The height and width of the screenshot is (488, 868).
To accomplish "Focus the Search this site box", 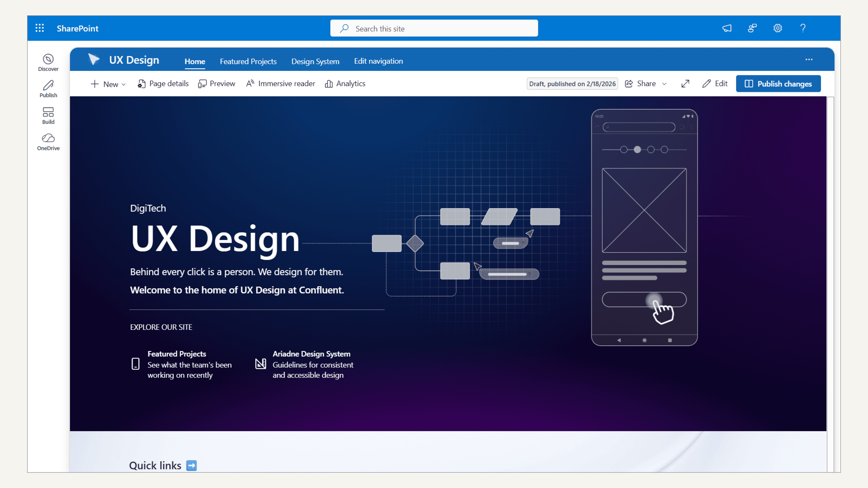I will pyautogui.click(x=434, y=28).
